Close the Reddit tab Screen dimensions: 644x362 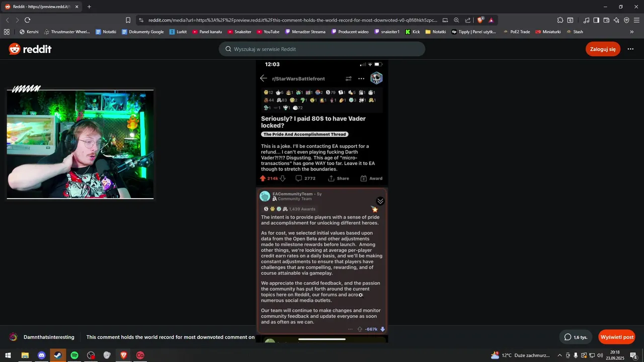click(x=77, y=7)
